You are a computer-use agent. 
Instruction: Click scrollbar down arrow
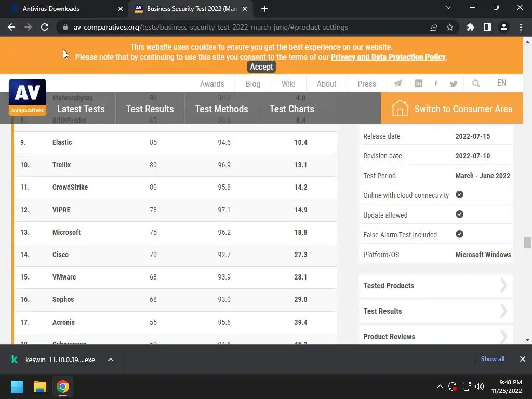point(527,339)
